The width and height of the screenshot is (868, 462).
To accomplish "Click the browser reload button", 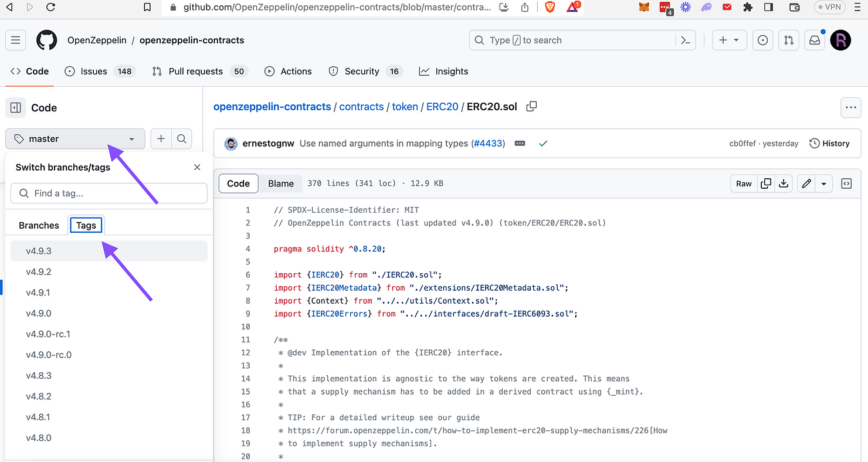I will (50, 7).
